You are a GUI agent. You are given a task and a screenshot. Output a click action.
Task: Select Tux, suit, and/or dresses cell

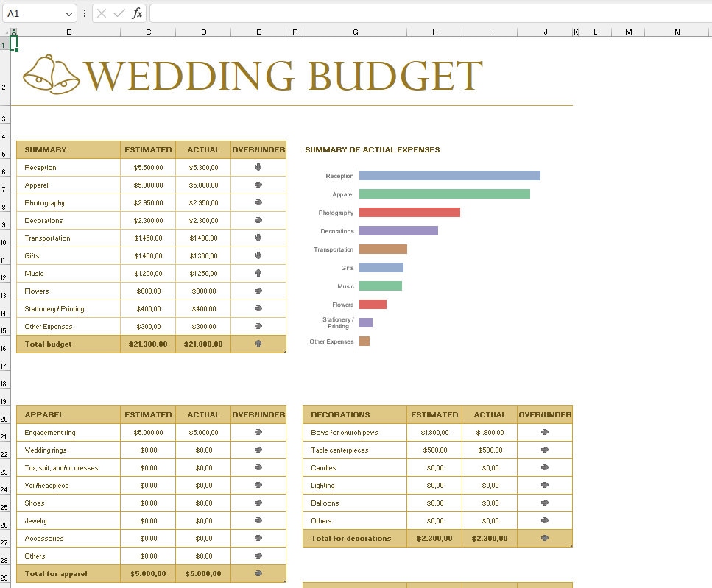(68, 468)
